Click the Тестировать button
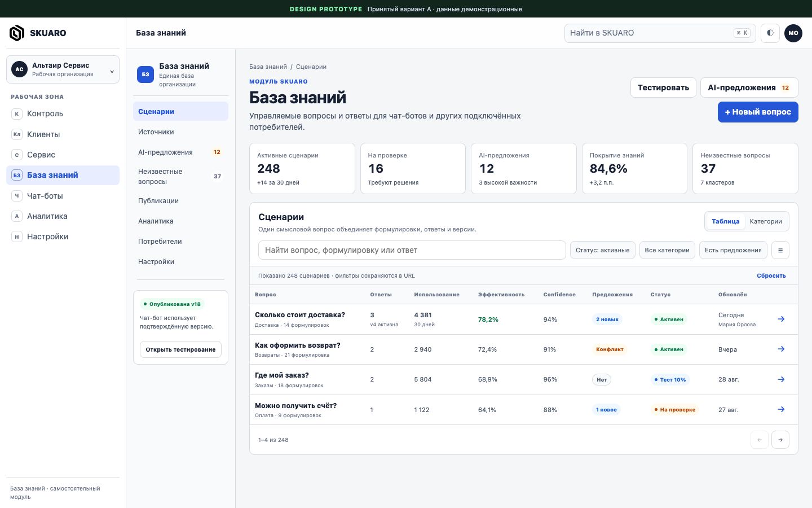This screenshot has height=508, width=812. pos(663,87)
